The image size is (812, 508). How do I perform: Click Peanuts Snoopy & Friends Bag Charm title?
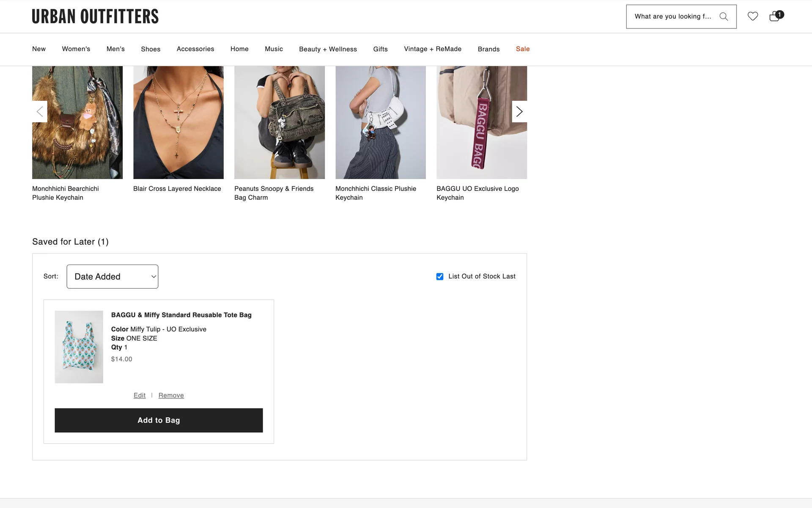click(x=274, y=193)
